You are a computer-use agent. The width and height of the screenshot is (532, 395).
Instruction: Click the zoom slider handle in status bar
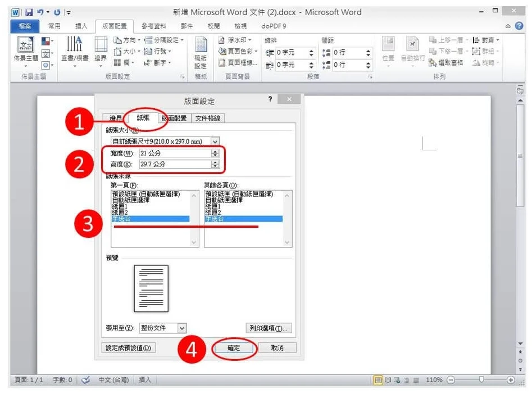tap(481, 380)
